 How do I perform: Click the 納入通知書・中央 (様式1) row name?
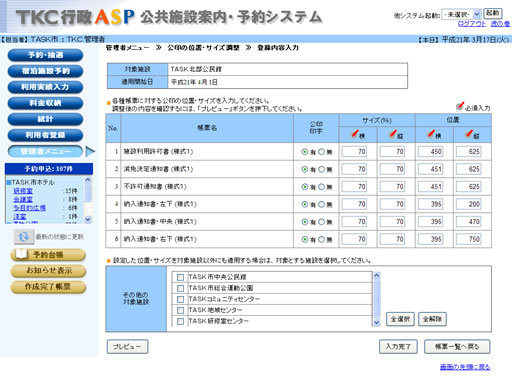pyautogui.click(x=160, y=222)
